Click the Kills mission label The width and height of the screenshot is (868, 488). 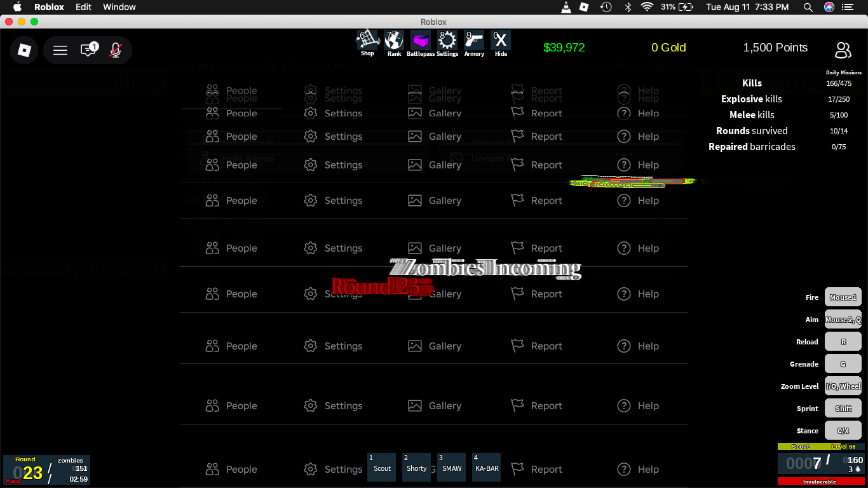(x=752, y=83)
